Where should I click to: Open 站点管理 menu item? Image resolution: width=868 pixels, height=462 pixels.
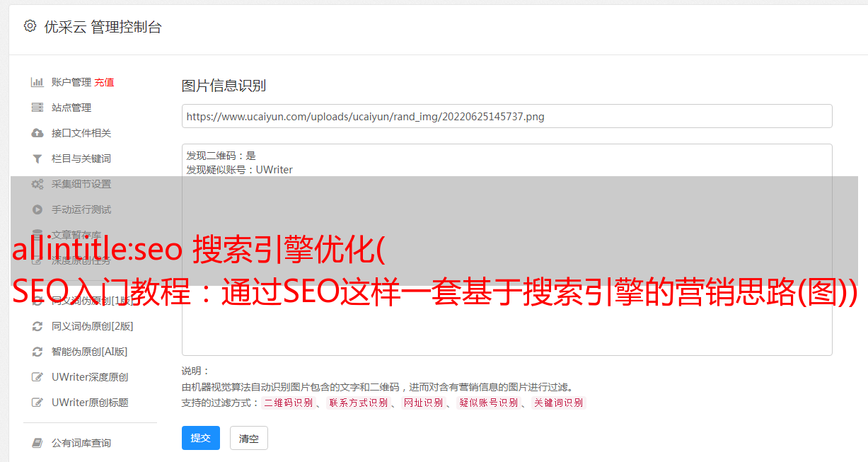71,108
